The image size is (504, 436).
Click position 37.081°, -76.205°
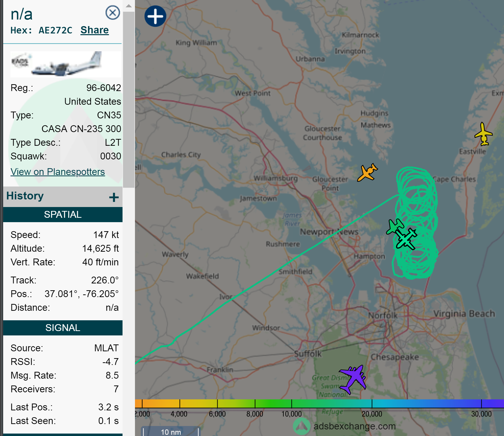pos(82,294)
